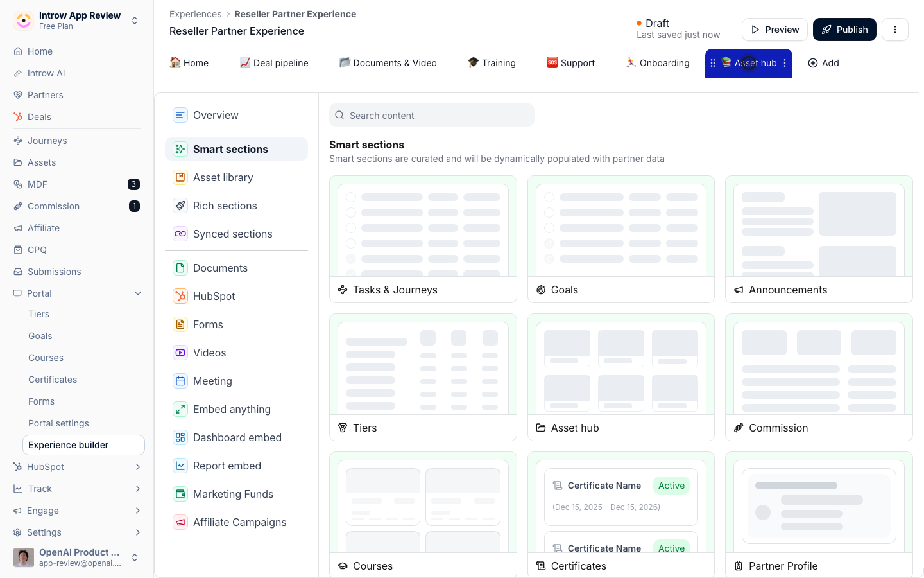
Task: Open Affiliate in the sidebar
Action: click(x=44, y=228)
